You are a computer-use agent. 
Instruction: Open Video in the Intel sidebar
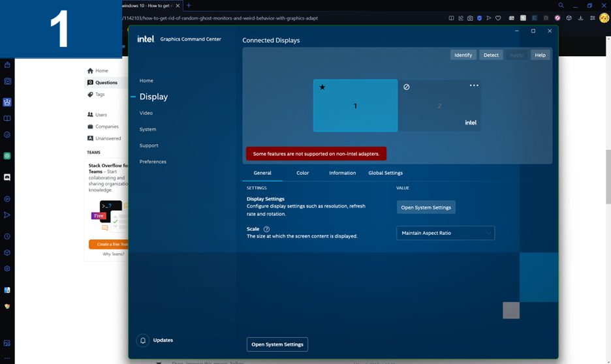coord(146,114)
